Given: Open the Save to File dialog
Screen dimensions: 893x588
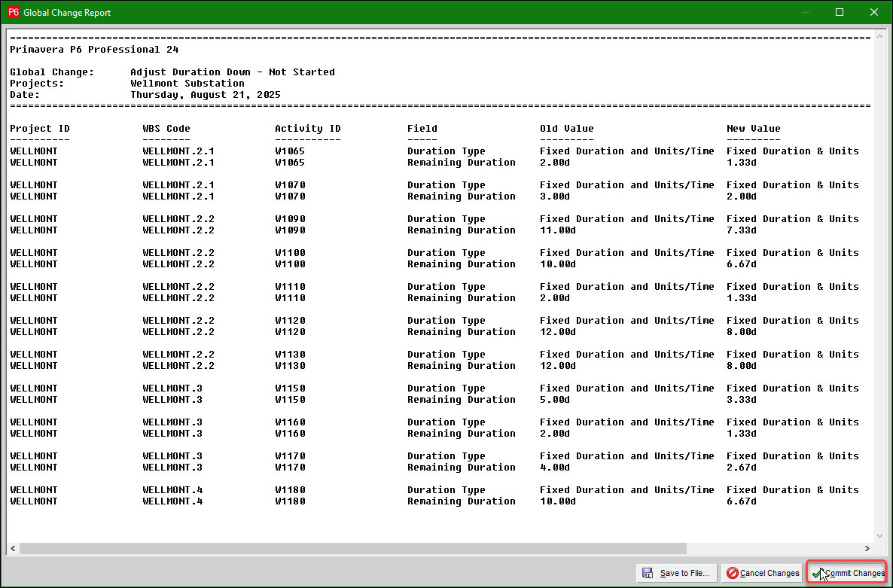Looking at the screenshot, I should (x=676, y=573).
